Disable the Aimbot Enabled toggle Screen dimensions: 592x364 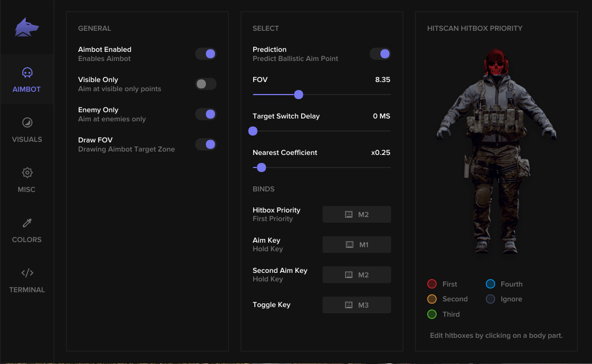(x=205, y=53)
